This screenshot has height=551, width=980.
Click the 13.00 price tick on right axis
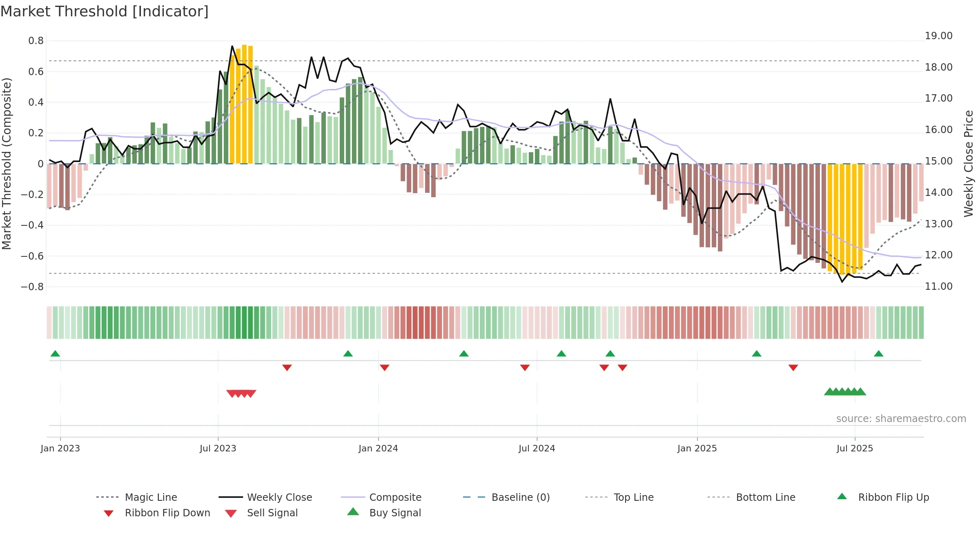pyautogui.click(x=939, y=224)
